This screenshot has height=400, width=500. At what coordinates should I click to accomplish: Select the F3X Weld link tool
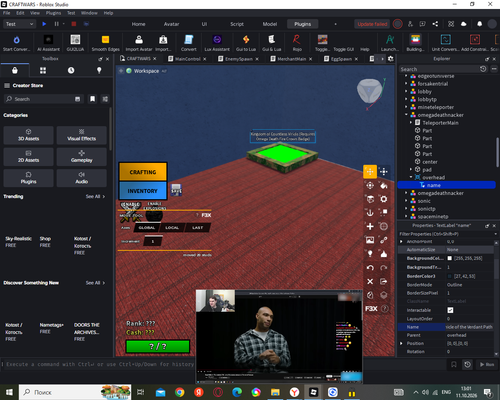[x=384, y=240]
